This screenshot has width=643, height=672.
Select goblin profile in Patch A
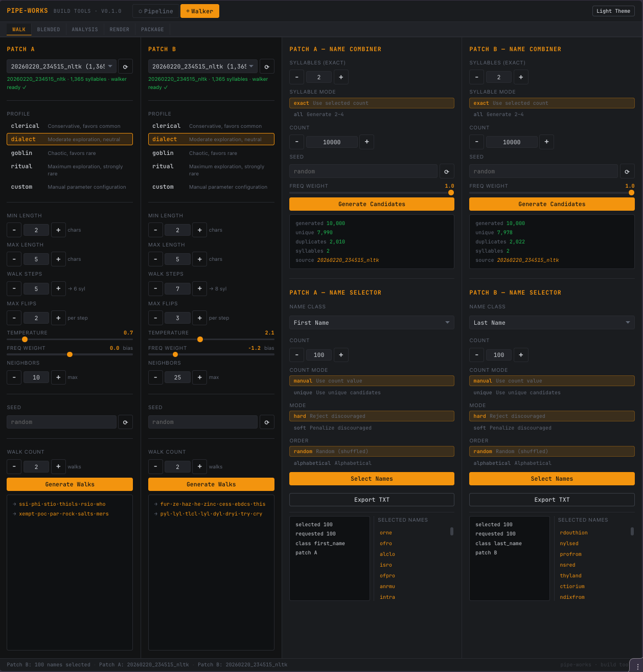[70, 153]
